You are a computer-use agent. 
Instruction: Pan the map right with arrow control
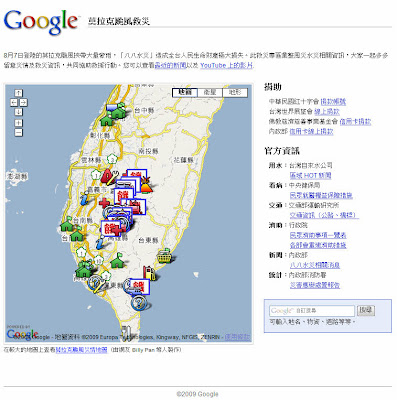pyautogui.click(x=23, y=102)
